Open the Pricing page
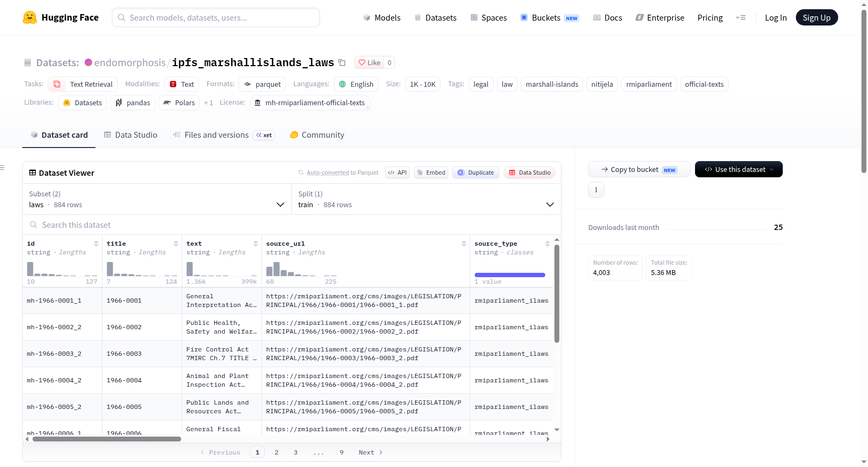Screen dimensions: 868x467 click(x=710, y=17)
